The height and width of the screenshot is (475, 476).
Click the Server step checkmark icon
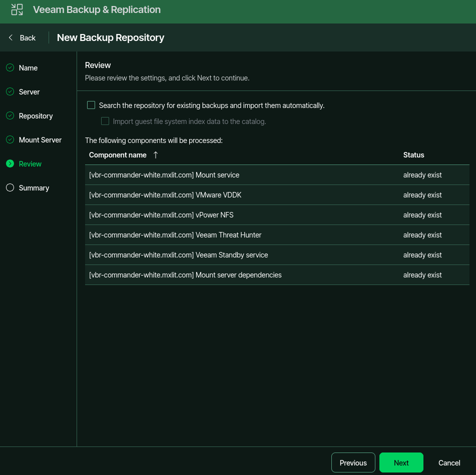tap(10, 91)
